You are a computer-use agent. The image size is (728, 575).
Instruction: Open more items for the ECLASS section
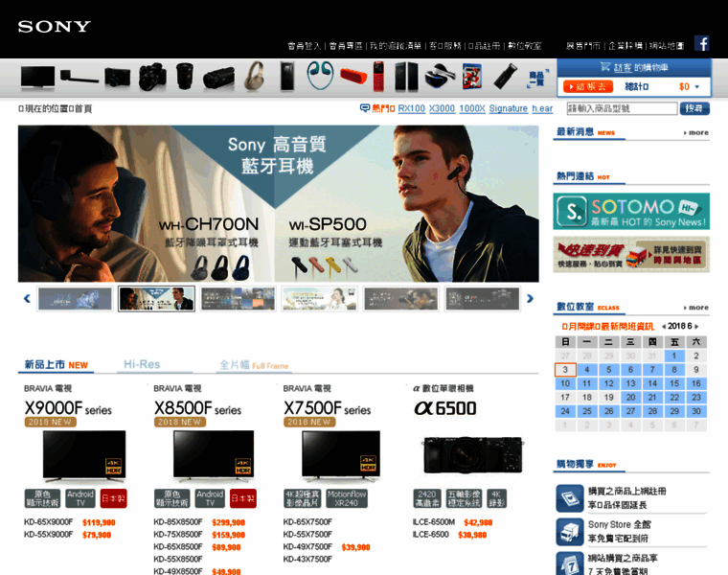[x=696, y=308]
